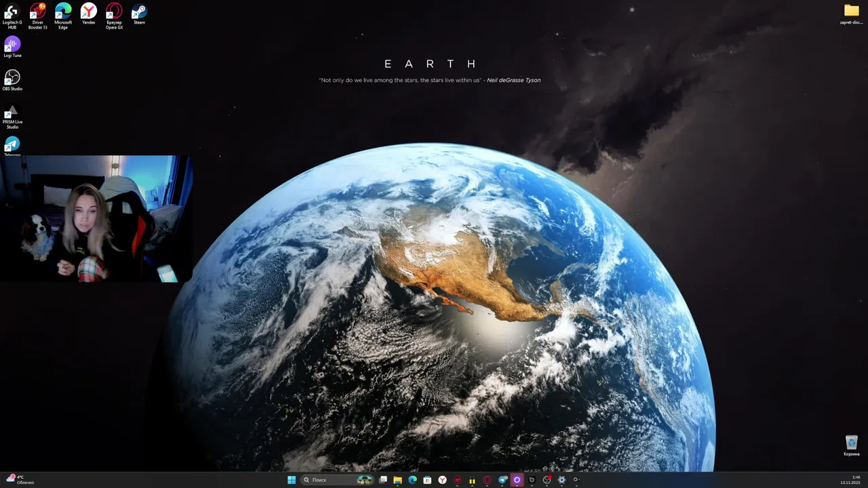Click the highlighted purple circle taskbar app

point(517,480)
